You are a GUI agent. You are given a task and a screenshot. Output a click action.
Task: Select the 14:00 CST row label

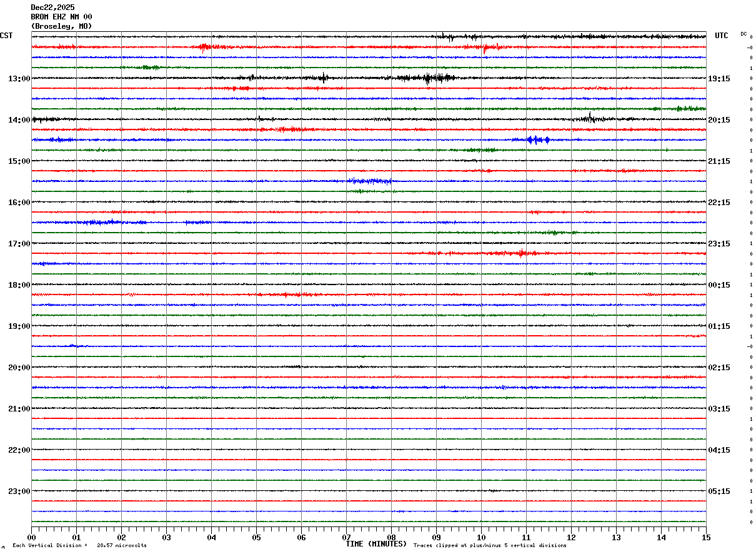tap(19, 120)
